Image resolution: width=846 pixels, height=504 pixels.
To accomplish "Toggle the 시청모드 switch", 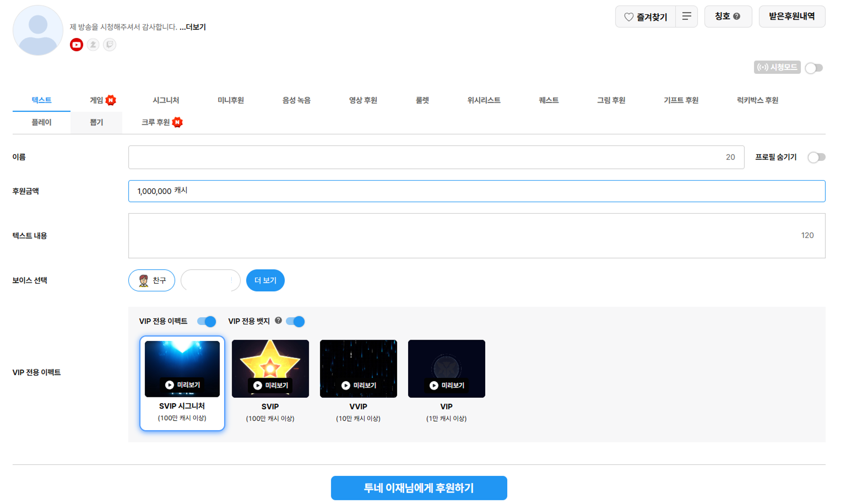I will tap(814, 68).
